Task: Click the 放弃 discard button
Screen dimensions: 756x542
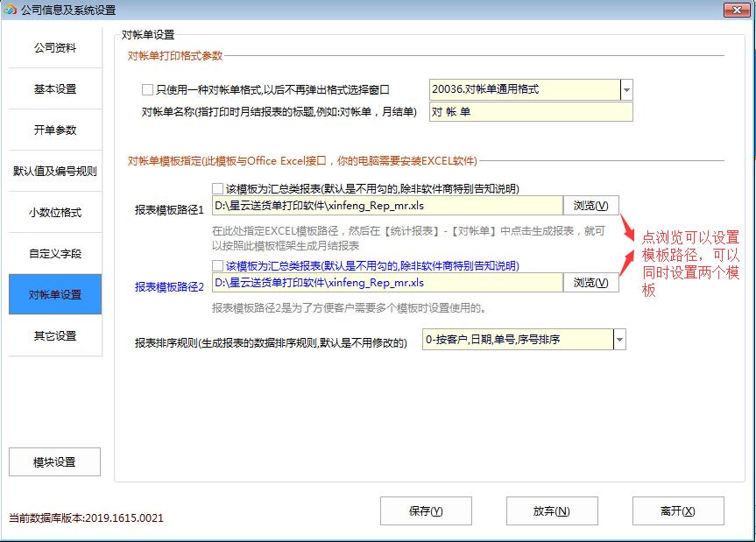Action: click(x=552, y=511)
